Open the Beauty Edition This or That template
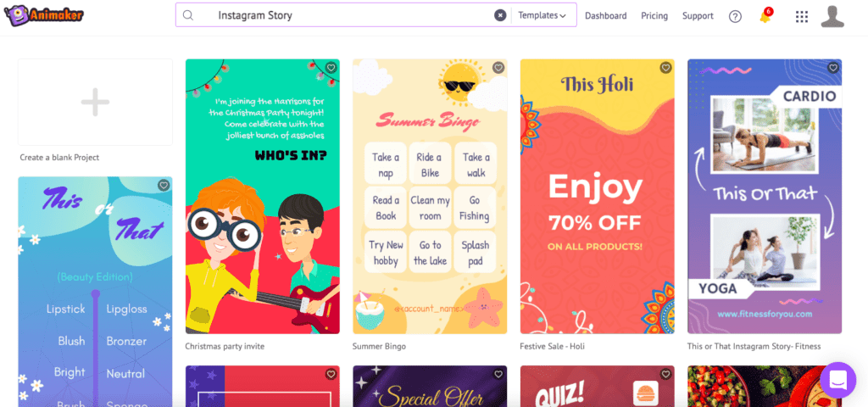This screenshot has height=407, width=868. click(95, 292)
